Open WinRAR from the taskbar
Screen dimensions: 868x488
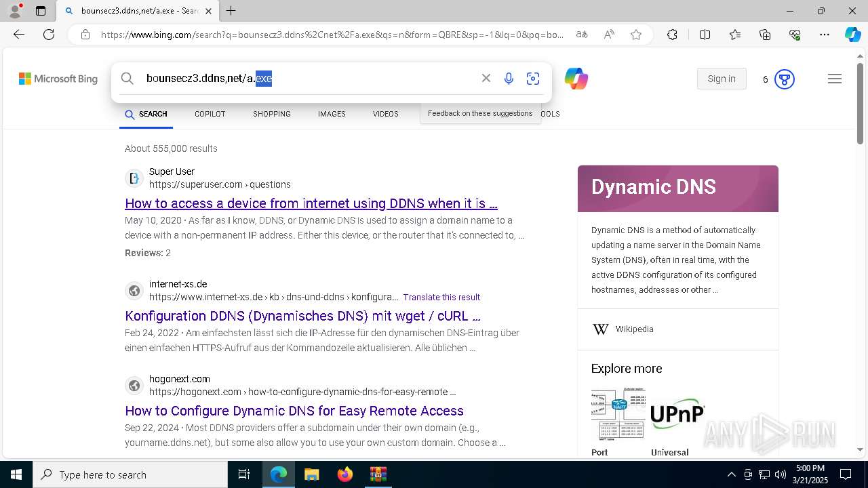[378, 474]
